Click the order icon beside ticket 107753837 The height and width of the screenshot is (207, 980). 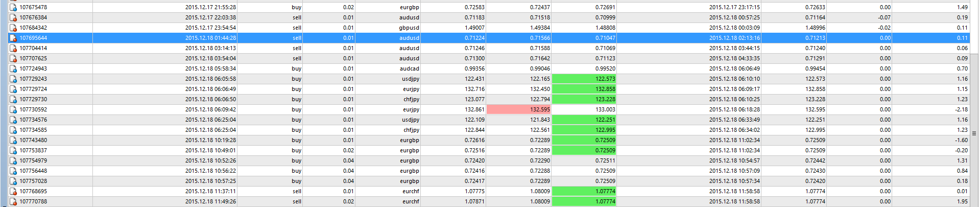(x=13, y=150)
